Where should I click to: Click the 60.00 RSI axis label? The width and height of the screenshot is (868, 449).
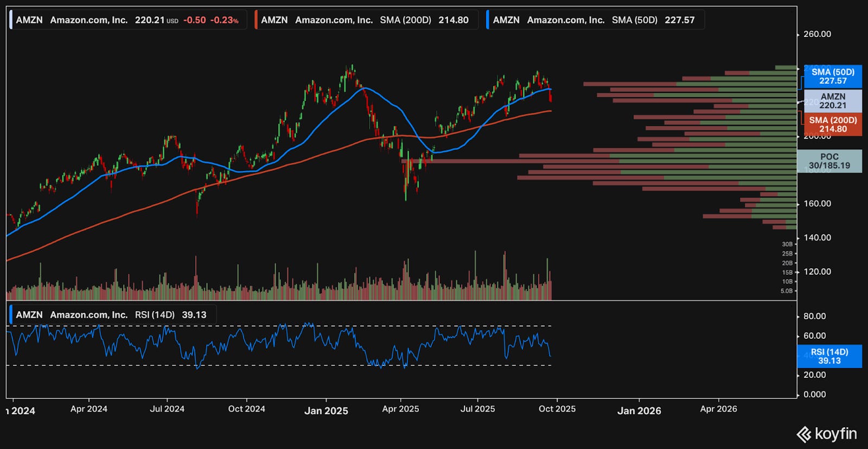[x=814, y=336]
